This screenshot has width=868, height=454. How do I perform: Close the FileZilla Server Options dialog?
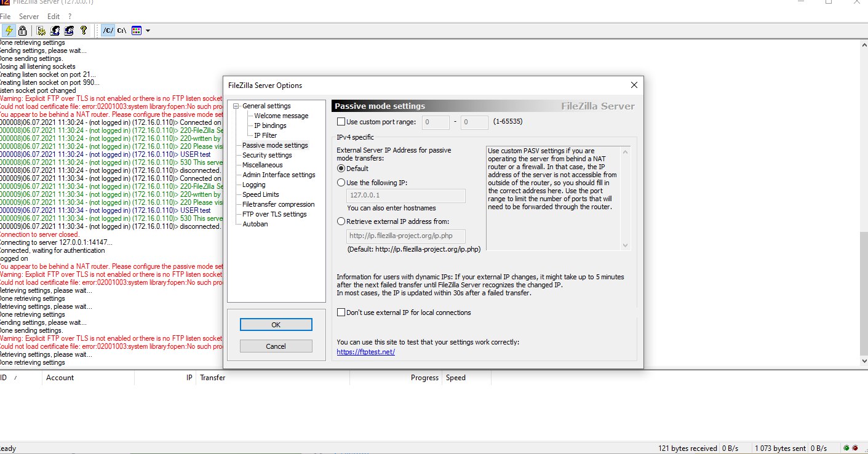tap(634, 85)
